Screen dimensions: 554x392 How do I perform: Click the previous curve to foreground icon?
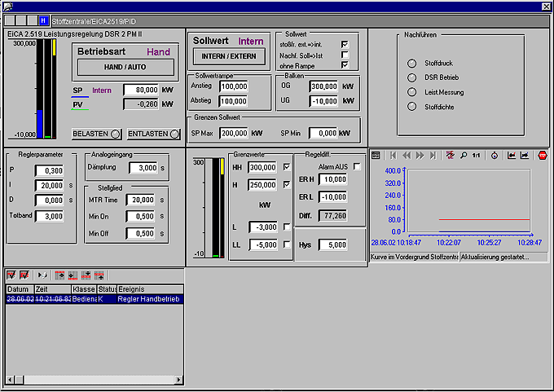(512, 155)
